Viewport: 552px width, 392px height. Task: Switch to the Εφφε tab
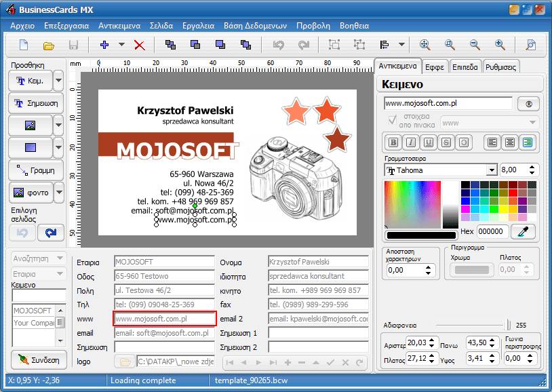pos(435,67)
